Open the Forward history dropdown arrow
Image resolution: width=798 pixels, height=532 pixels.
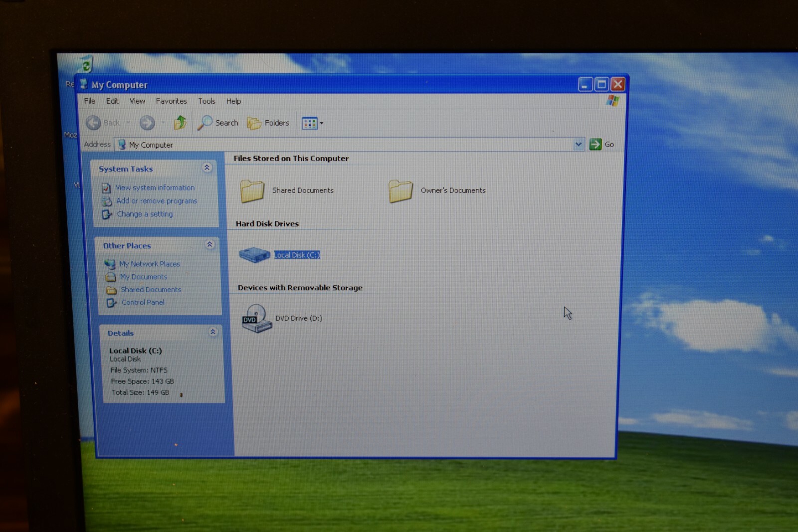[163, 123]
